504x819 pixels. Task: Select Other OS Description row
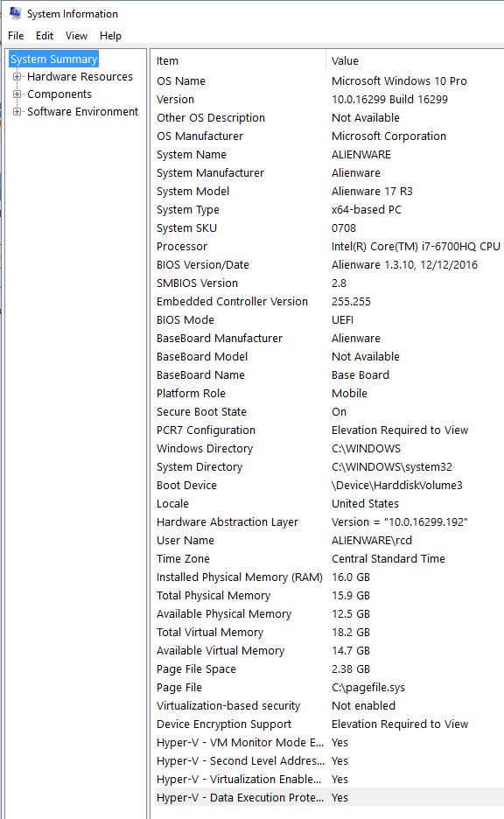tap(327, 117)
